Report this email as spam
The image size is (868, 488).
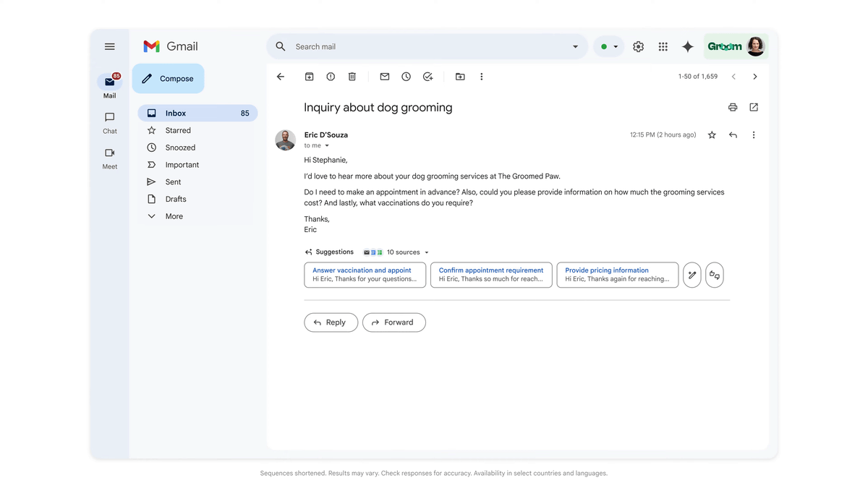point(331,77)
